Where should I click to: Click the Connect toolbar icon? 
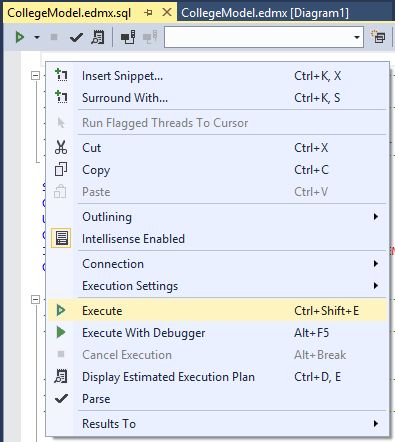pyautogui.click(x=128, y=37)
